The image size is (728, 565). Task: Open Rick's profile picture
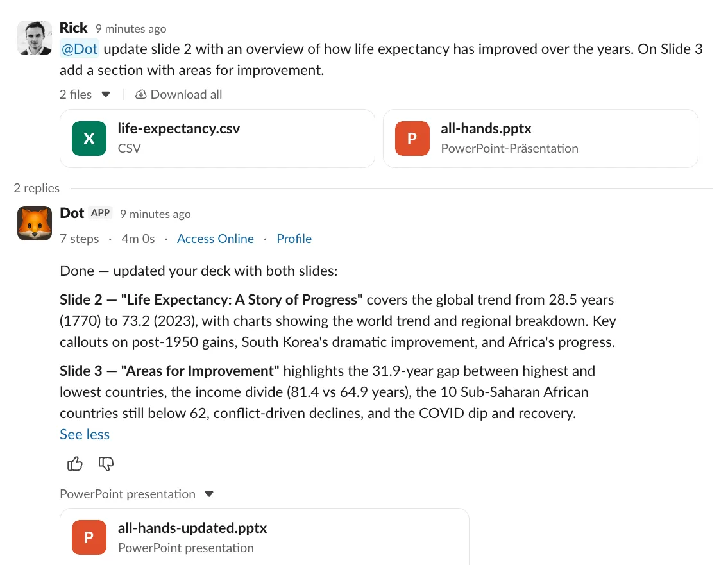(x=34, y=38)
